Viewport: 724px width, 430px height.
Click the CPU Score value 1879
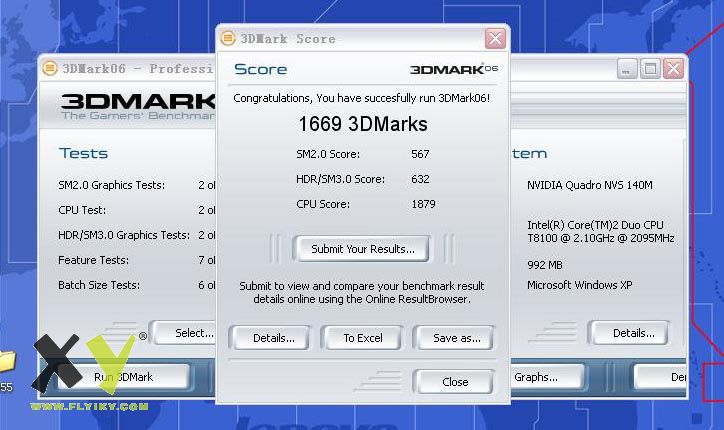423,204
